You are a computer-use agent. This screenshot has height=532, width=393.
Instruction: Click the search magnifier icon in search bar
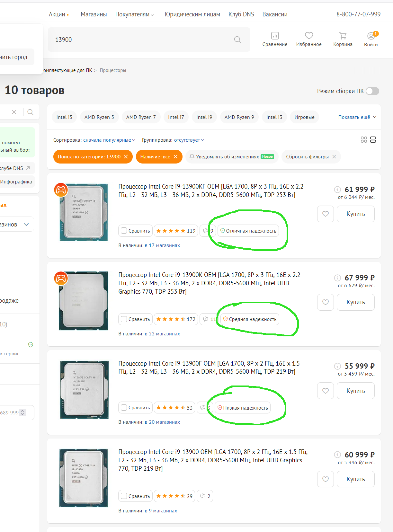click(237, 40)
